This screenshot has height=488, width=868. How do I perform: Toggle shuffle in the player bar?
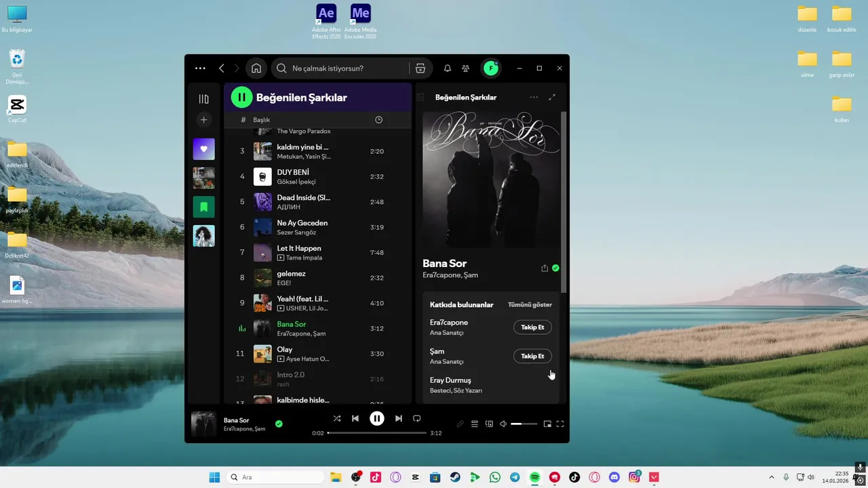point(337,419)
